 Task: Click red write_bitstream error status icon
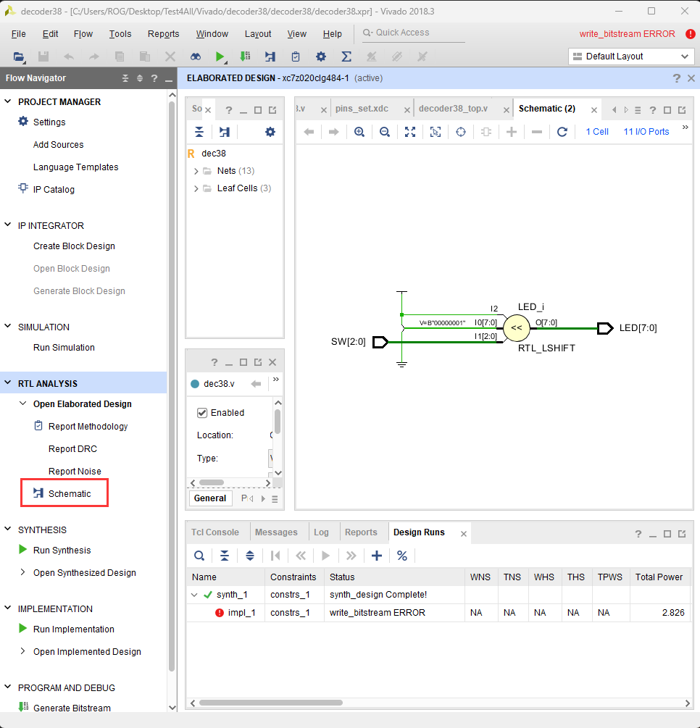691,34
